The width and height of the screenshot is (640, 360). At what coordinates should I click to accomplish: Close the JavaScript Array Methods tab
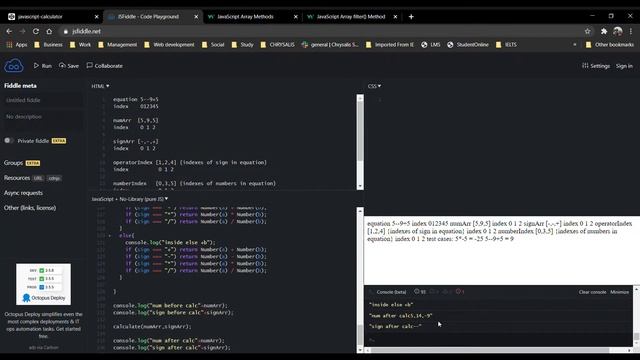[296, 17]
